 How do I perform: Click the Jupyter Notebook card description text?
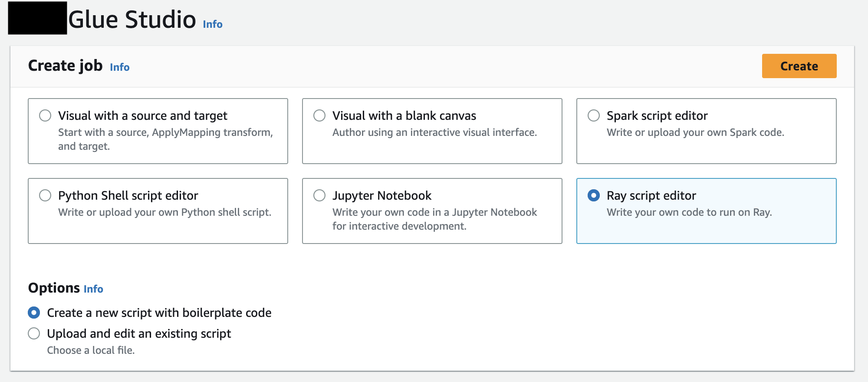[434, 219]
